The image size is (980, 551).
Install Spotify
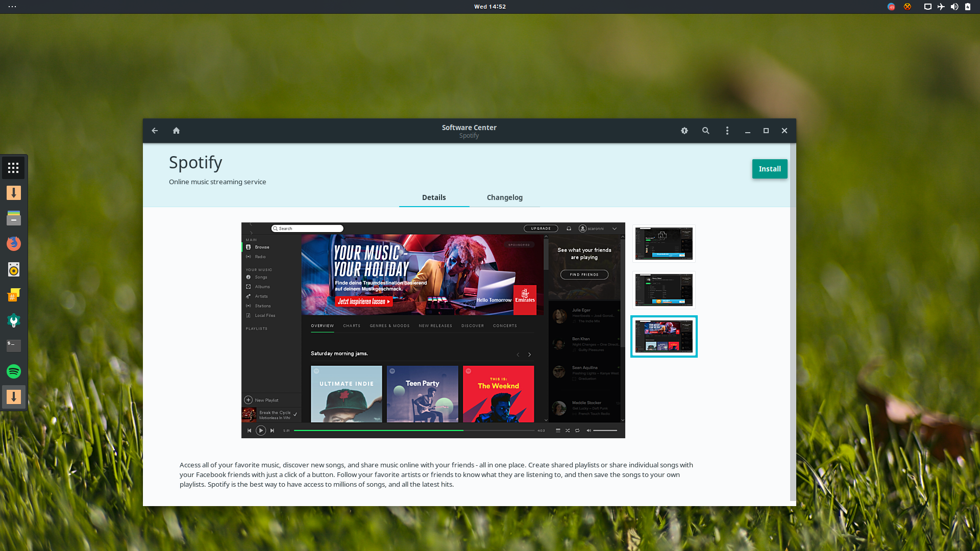tap(770, 169)
